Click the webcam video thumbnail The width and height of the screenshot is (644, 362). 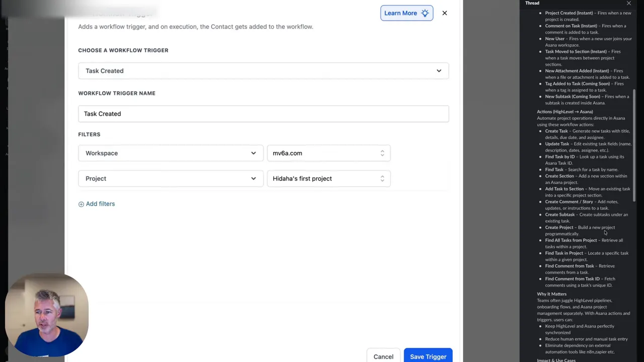pos(47,315)
